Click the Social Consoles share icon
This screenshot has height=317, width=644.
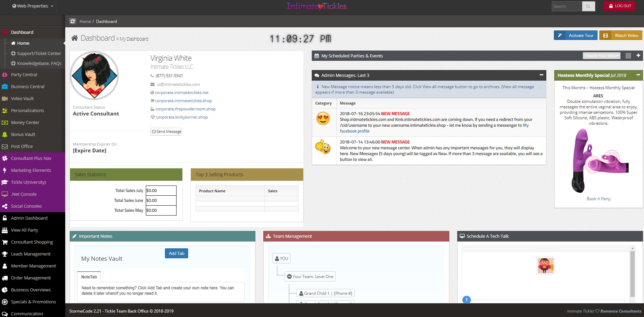(5, 206)
